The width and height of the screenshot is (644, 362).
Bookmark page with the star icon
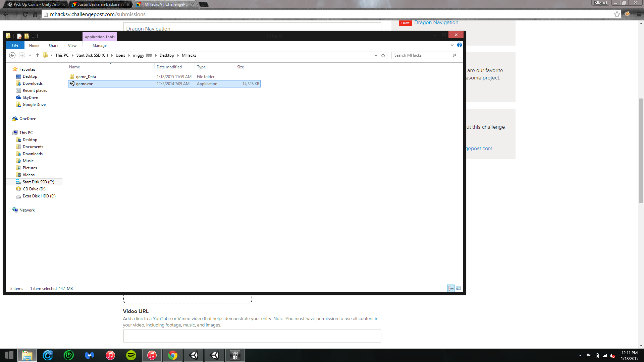[x=617, y=14]
